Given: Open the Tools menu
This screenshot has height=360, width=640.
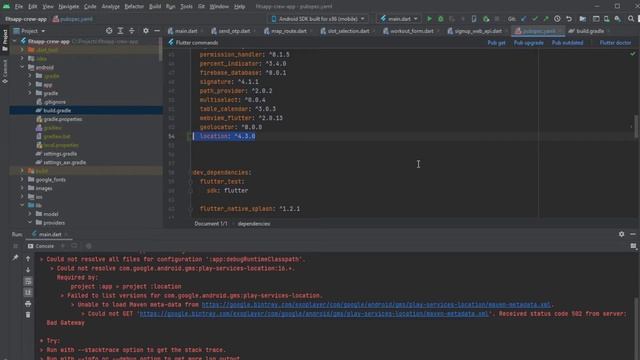Looking at the screenshot, I should click(x=186, y=7).
